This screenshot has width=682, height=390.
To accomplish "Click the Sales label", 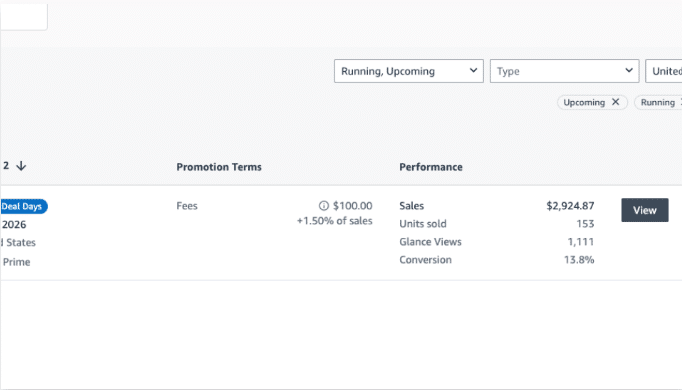I will (x=411, y=206).
